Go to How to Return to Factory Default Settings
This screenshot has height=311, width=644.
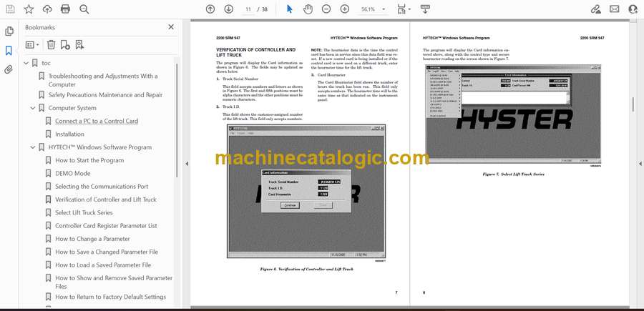[110, 297]
